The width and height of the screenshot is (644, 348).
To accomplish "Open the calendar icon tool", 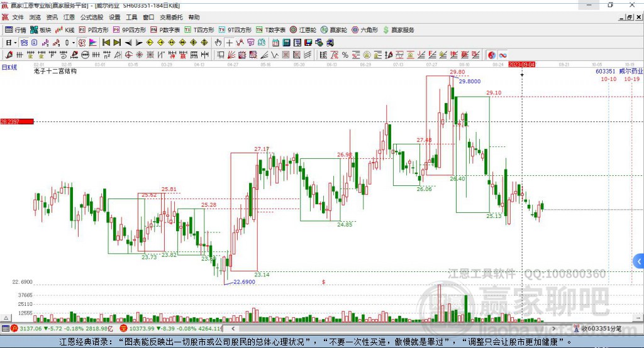I will click(x=275, y=43).
